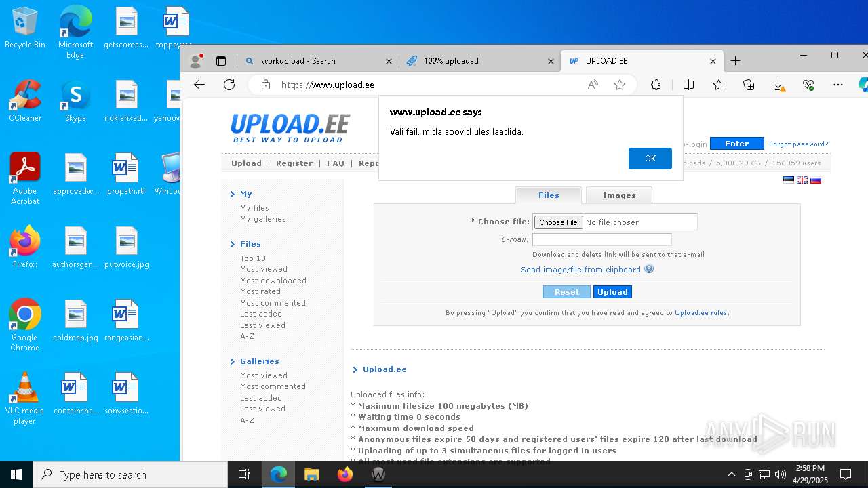Select the Images upload tab
The height and width of the screenshot is (488, 868).
click(619, 195)
